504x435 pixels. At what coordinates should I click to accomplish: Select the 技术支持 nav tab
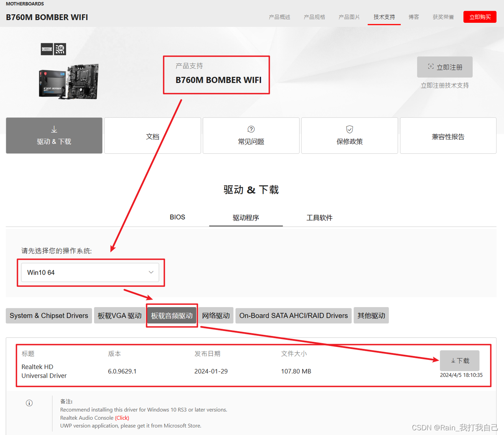pos(384,17)
